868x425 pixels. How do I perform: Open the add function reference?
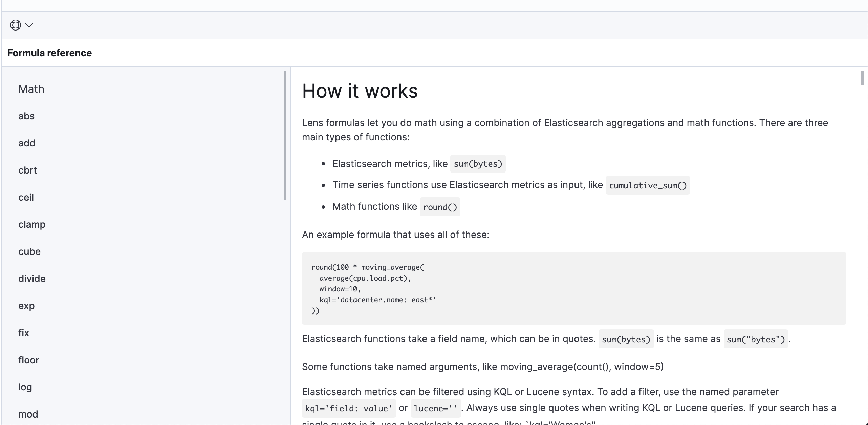(x=27, y=143)
